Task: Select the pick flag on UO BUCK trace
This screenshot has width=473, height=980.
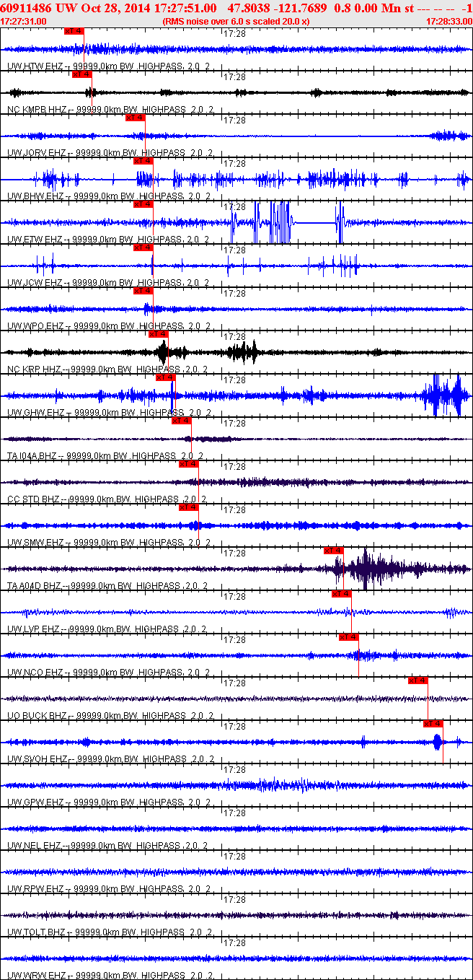Action: pyautogui.click(x=418, y=681)
